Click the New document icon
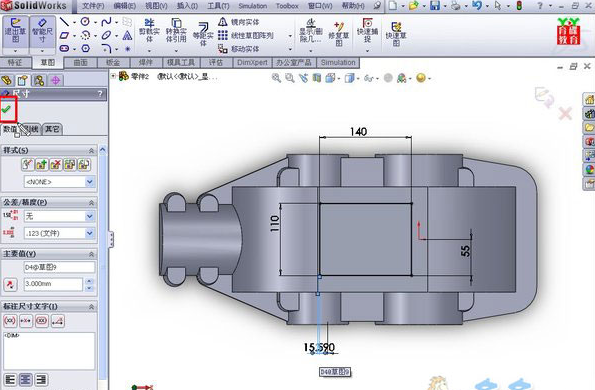Viewport: 595px width, 390px height. coord(393,5)
